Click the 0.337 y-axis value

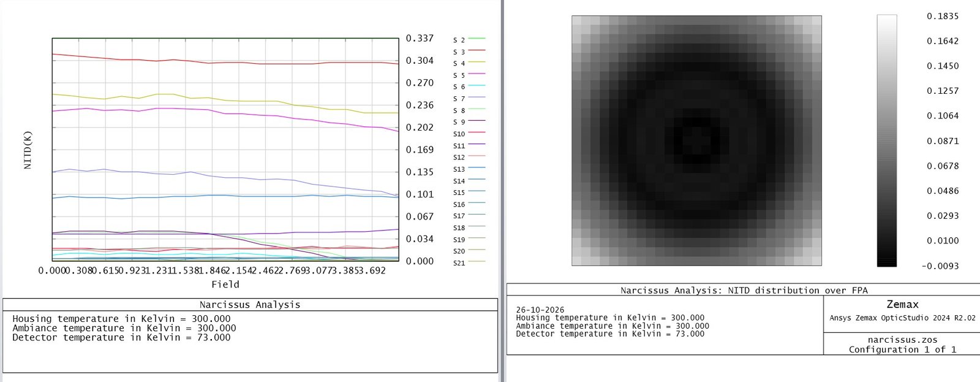tap(420, 38)
